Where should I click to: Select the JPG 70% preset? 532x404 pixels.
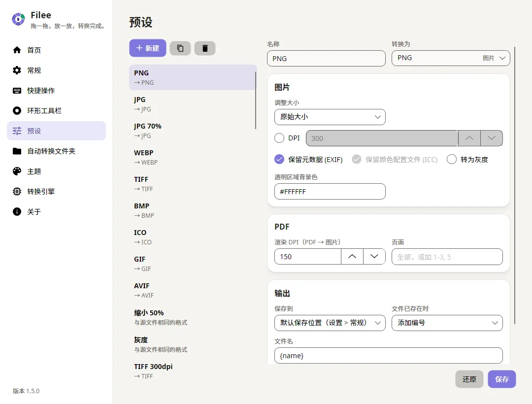[x=192, y=131]
